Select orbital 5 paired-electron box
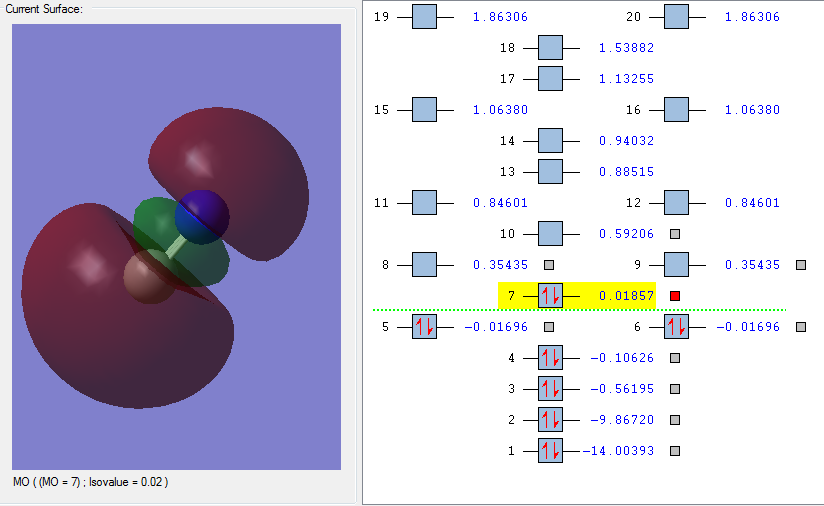The height and width of the screenshot is (506, 824). 424,327
